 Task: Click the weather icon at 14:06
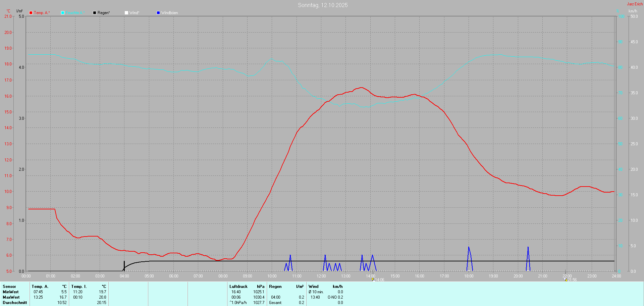point(372,279)
